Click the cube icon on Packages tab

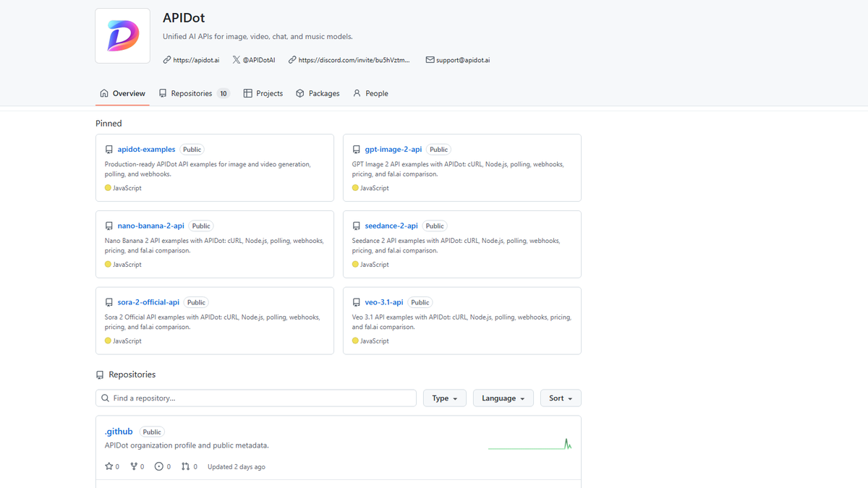pos(300,93)
